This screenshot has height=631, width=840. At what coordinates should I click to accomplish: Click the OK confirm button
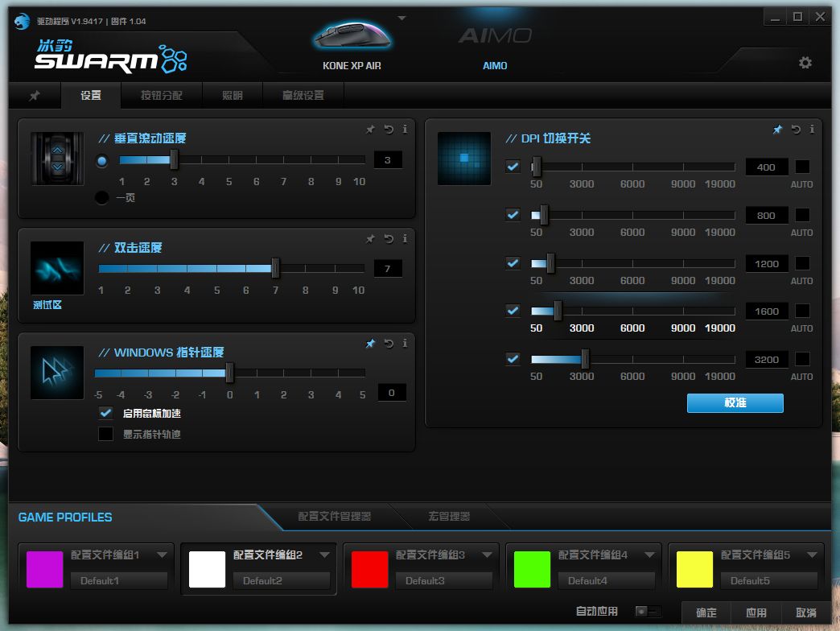click(x=706, y=612)
